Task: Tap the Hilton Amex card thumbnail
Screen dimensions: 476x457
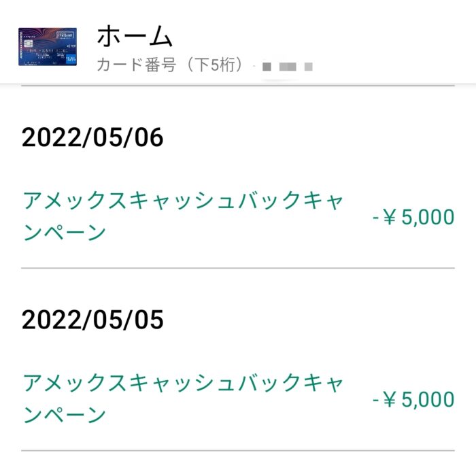Action: (x=48, y=46)
